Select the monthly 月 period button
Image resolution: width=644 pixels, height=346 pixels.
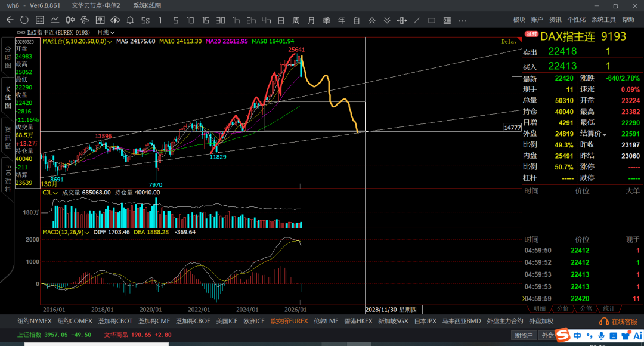(311, 20)
